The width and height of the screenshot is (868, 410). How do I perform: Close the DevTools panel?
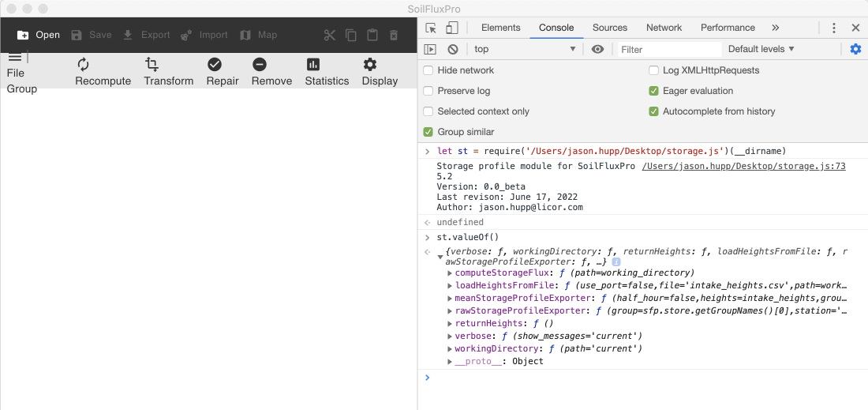[855, 28]
